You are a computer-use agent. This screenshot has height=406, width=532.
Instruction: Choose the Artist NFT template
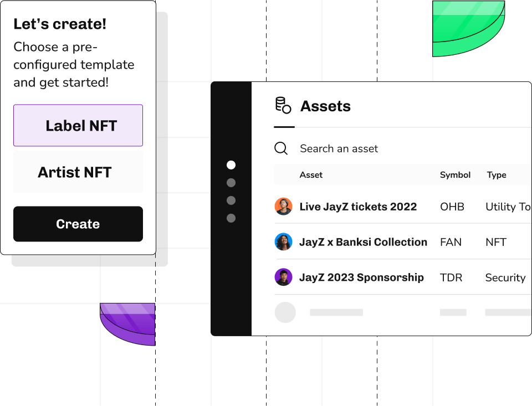(x=78, y=172)
